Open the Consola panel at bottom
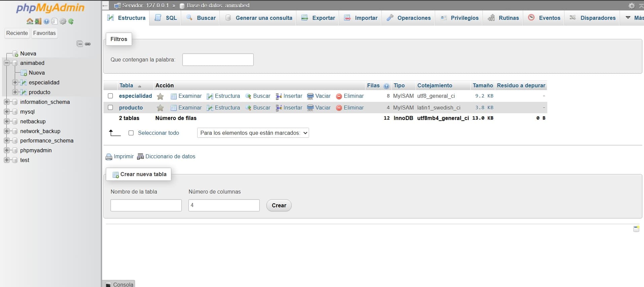 coord(120,284)
